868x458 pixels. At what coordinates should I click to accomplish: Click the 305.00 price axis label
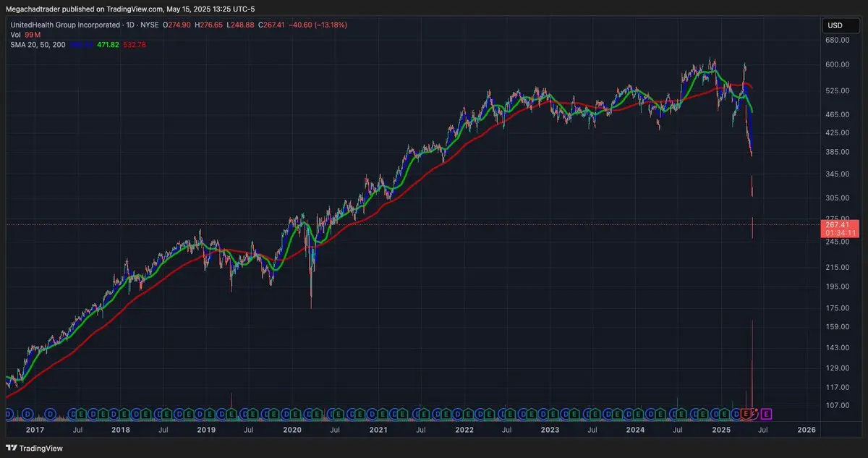tap(838, 198)
